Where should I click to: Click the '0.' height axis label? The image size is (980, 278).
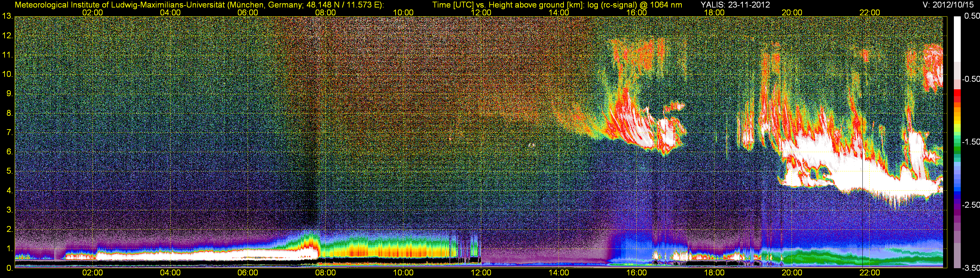click(x=9, y=268)
